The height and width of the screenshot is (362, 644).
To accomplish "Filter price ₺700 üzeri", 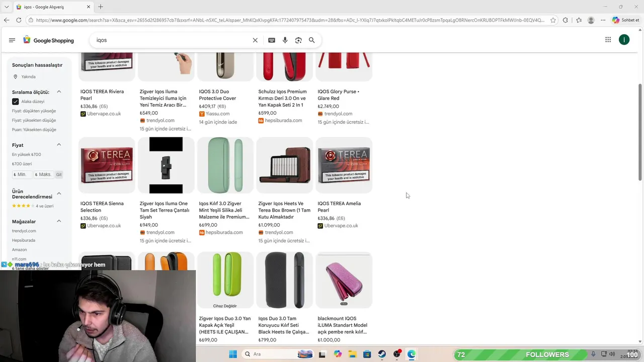I will pyautogui.click(x=22, y=164).
